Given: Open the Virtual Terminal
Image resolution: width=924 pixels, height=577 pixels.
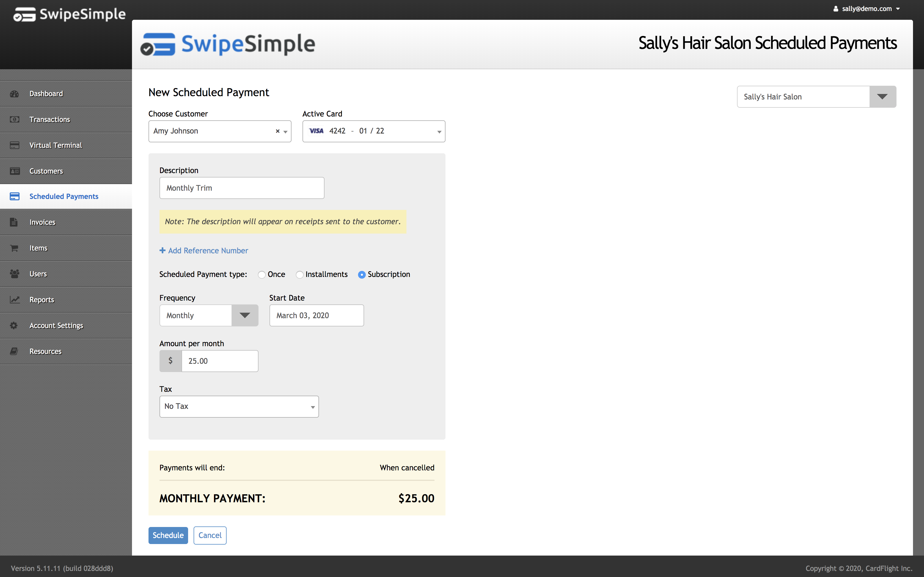Looking at the screenshot, I should 56,145.
